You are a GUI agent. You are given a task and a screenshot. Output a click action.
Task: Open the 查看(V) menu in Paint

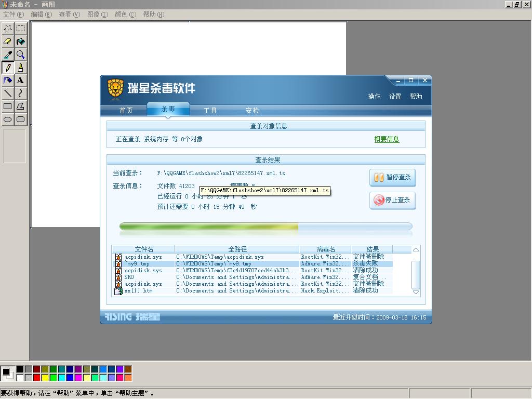click(70, 14)
